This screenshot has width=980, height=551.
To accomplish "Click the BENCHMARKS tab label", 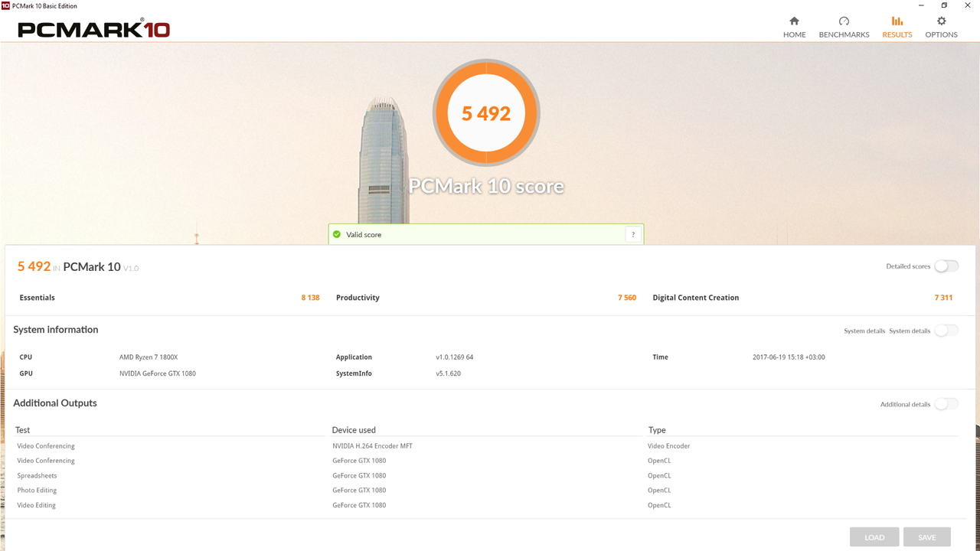I will pyautogui.click(x=844, y=34).
